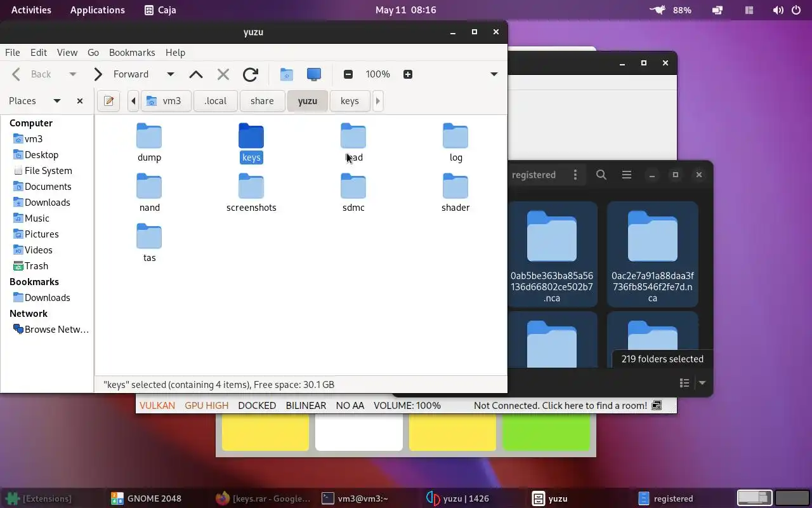Select .local path bar button
Viewport: 812px width, 508px height.
pos(216,101)
